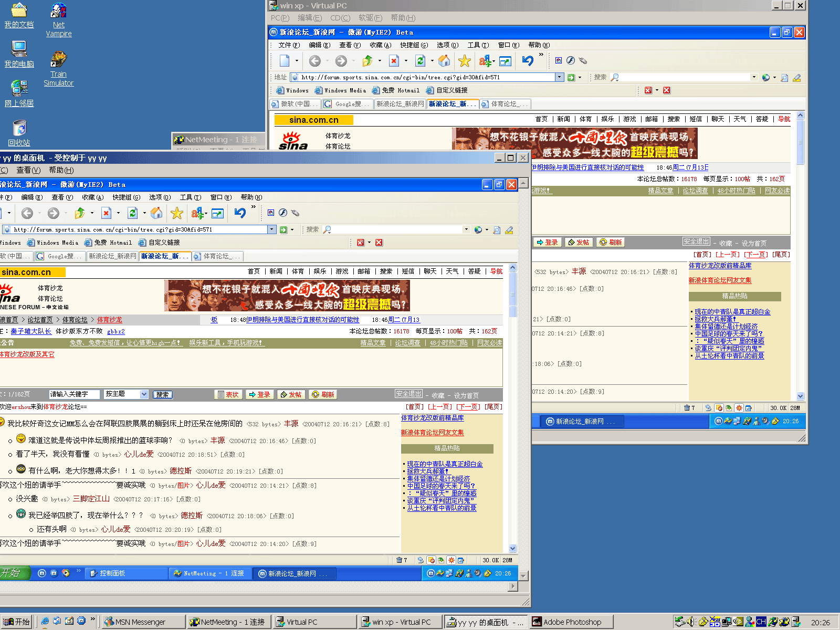The image size is (840, 630).
Task: Switch to 体育论坛 tab in yy 的桌面机 browser
Action: 216,256
